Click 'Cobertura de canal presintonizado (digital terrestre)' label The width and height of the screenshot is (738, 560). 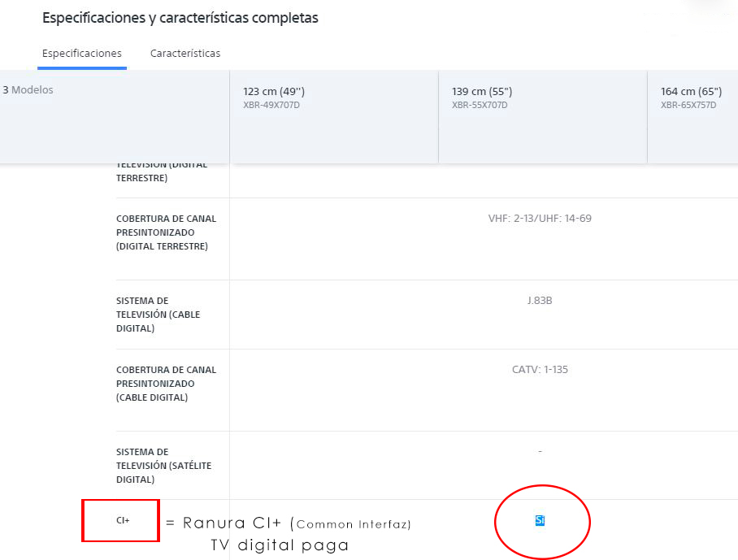166,232
